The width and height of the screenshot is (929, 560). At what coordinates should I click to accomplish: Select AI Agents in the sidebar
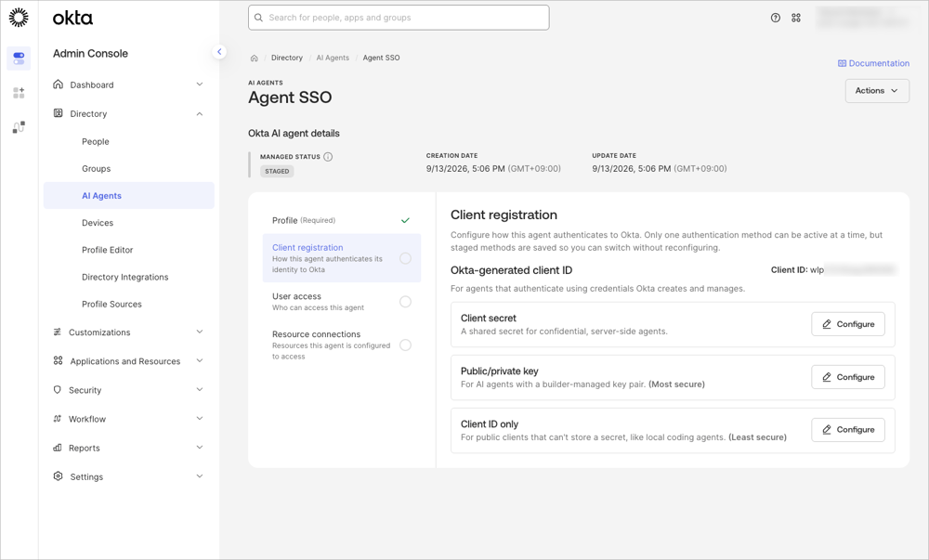click(128, 195)
